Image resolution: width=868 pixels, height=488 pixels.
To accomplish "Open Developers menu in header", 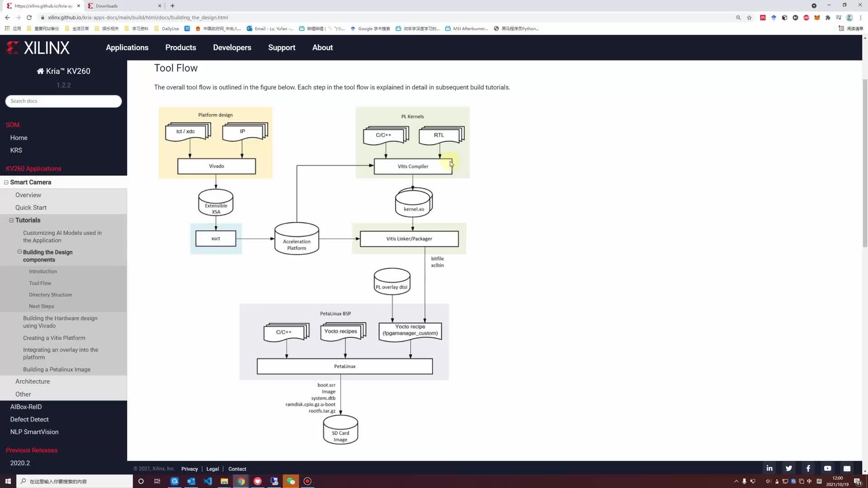I will coord(232,47).
